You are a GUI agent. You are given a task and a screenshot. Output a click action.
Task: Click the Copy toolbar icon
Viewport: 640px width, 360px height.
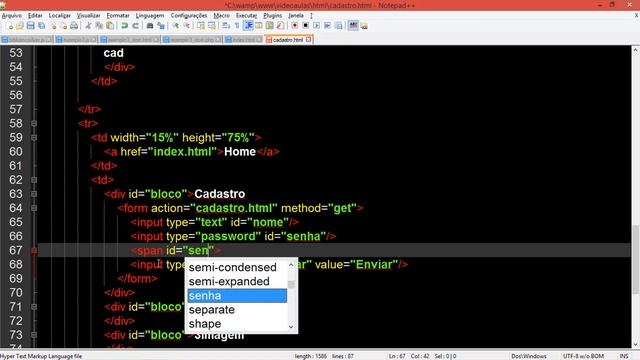point(99,26)
